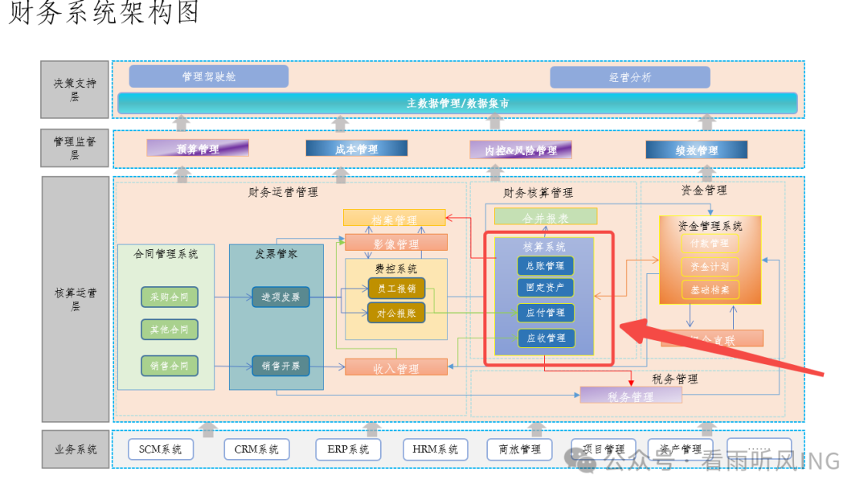Choose the 绩效管理 block
This screenshot has width=868, height=496.
pos(696,150)
